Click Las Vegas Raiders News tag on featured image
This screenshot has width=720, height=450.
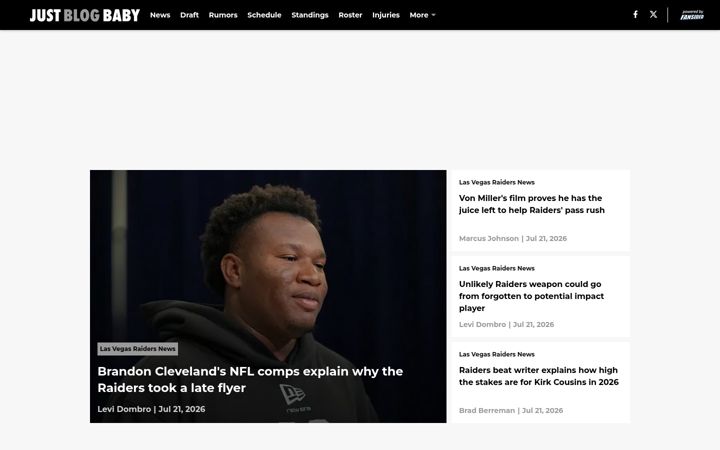[138, 349]
